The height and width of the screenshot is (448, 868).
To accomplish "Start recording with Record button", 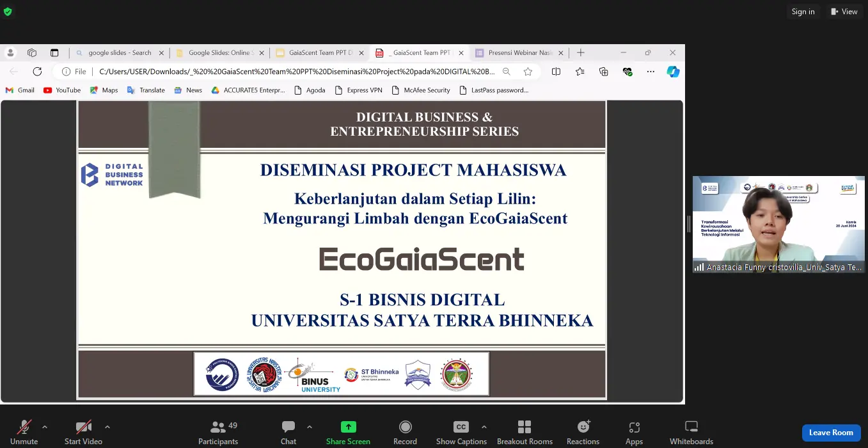I will 405,432.
